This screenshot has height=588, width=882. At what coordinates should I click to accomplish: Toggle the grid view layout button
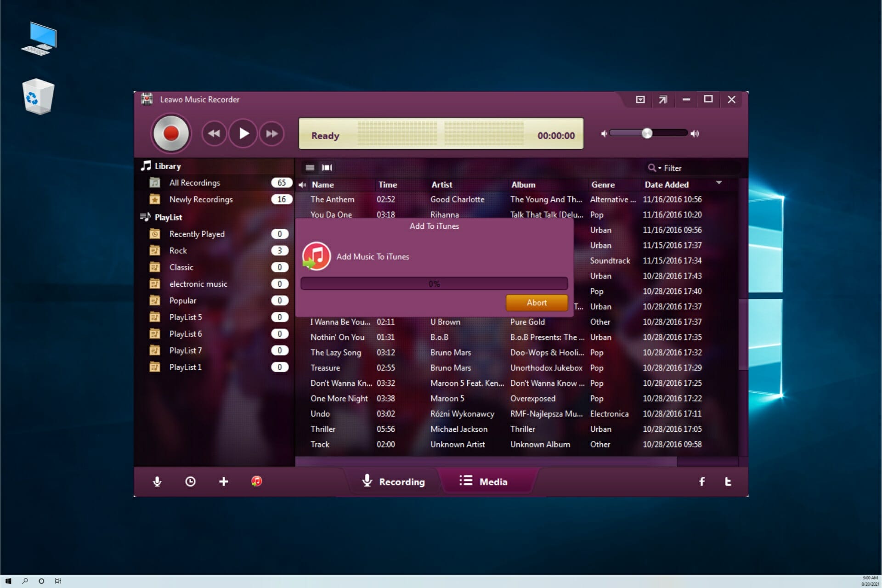click(x=327, y=167)
